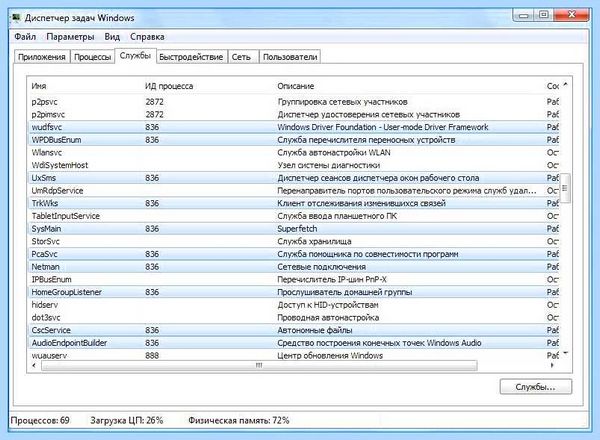Screen dimensions: 600x440
Task: Click the horizontal scrollbar thumb
Action: point(259,365)
